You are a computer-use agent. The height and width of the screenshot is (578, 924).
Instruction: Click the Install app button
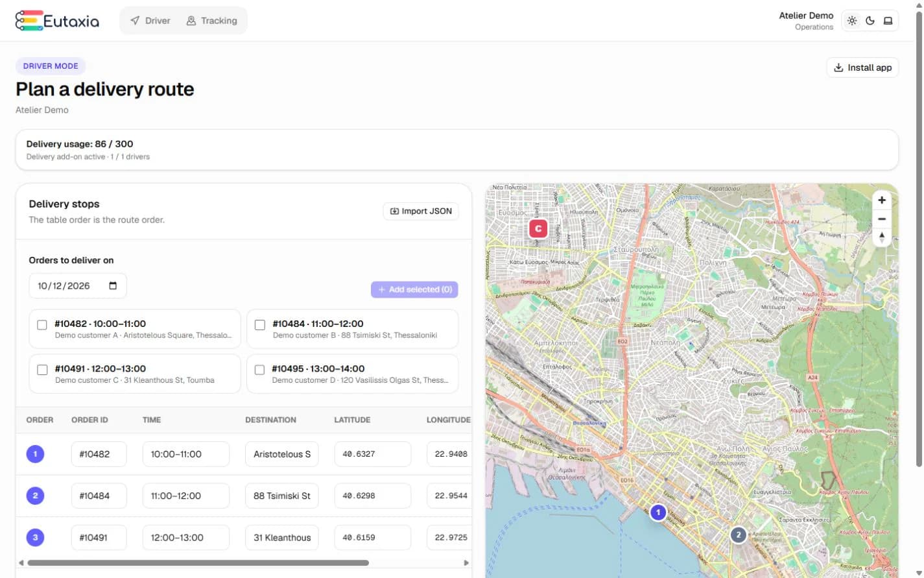click(862, 67)
